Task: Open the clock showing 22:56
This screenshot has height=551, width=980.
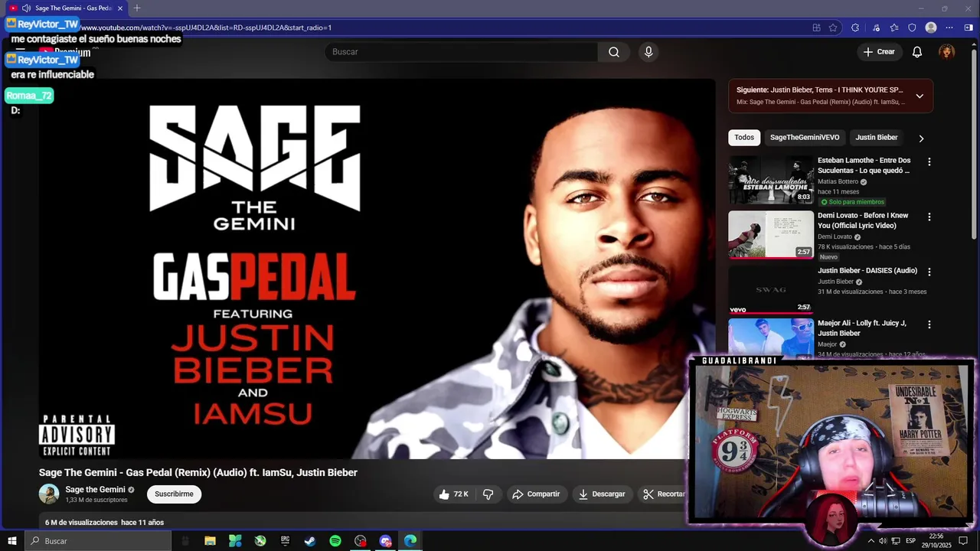Action: (936, 541)
